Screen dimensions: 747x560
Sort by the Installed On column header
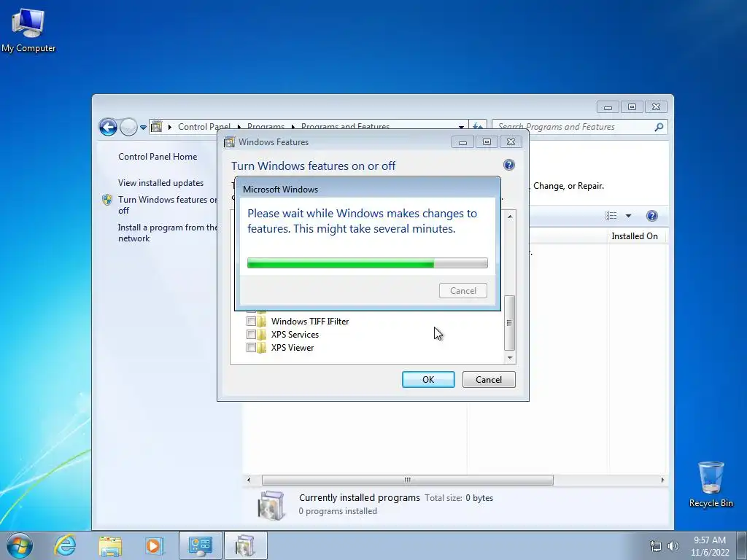[x=635, y=236]
